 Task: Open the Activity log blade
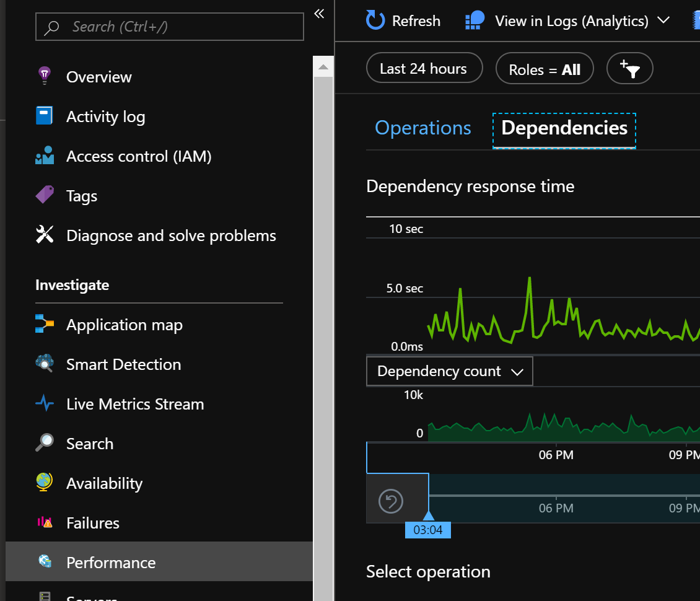pyautogui.click(x=105, y=116)
